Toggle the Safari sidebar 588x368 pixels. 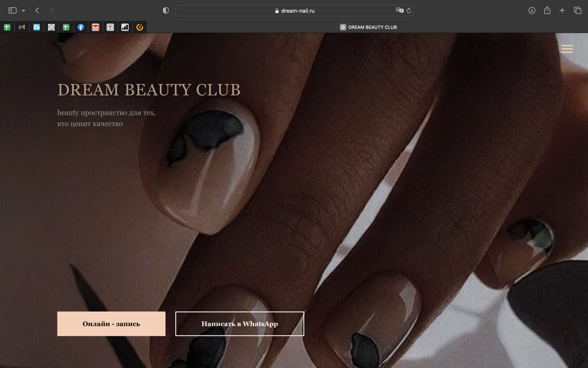(12, 11)
